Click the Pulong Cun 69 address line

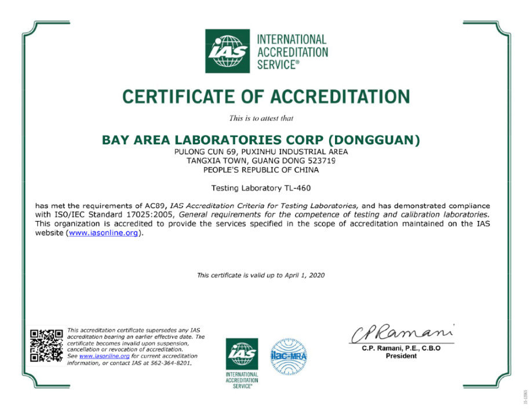coord(261,152)
